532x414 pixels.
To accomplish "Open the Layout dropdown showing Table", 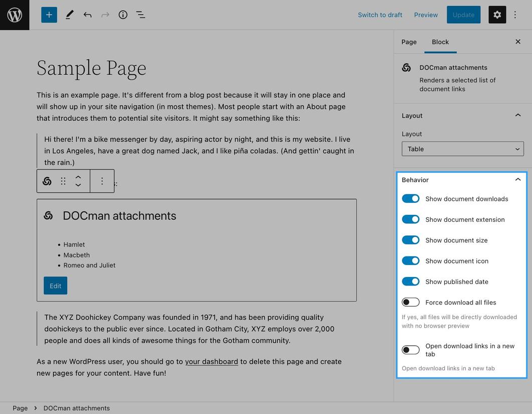I will click(462, 149).
